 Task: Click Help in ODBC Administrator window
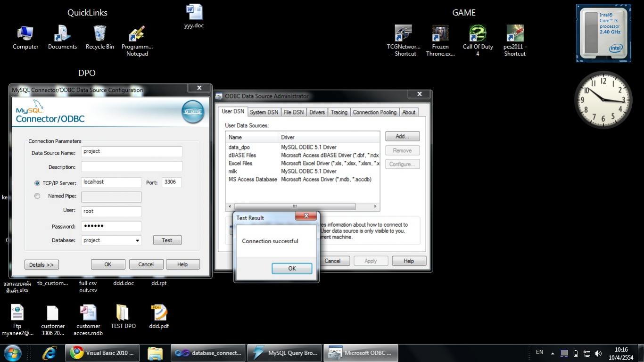pyautogui.click(x=409, y=261)
